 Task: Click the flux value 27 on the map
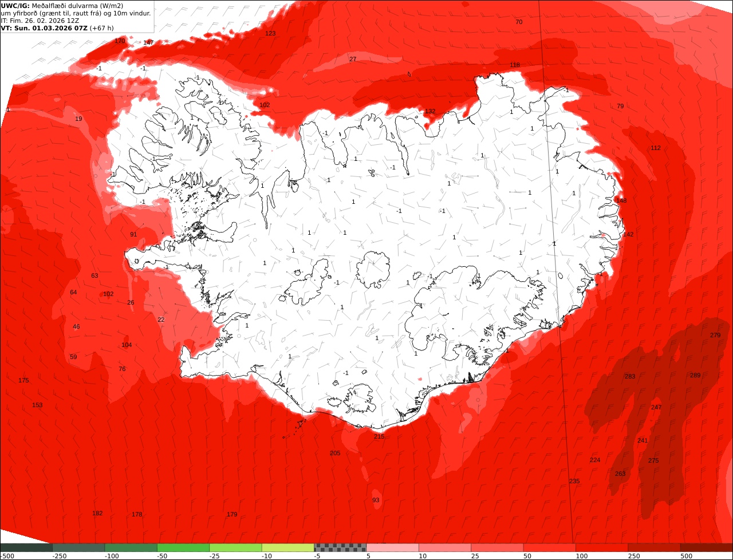click(353, 60)
